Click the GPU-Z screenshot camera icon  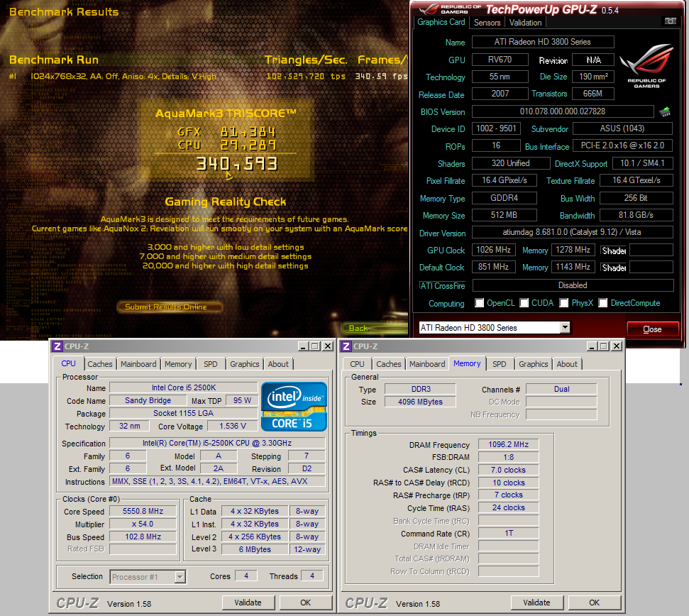[x=670, y=21]
